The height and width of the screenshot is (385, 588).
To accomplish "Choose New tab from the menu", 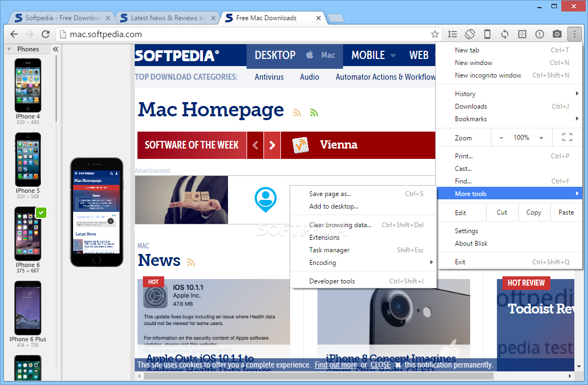I will click(x=509, y=50).
